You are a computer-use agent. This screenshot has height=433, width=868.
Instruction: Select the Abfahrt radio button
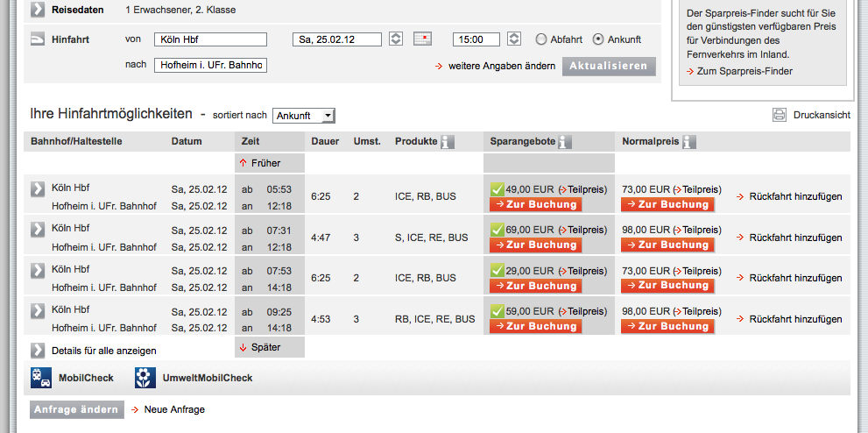pos(541,39)
